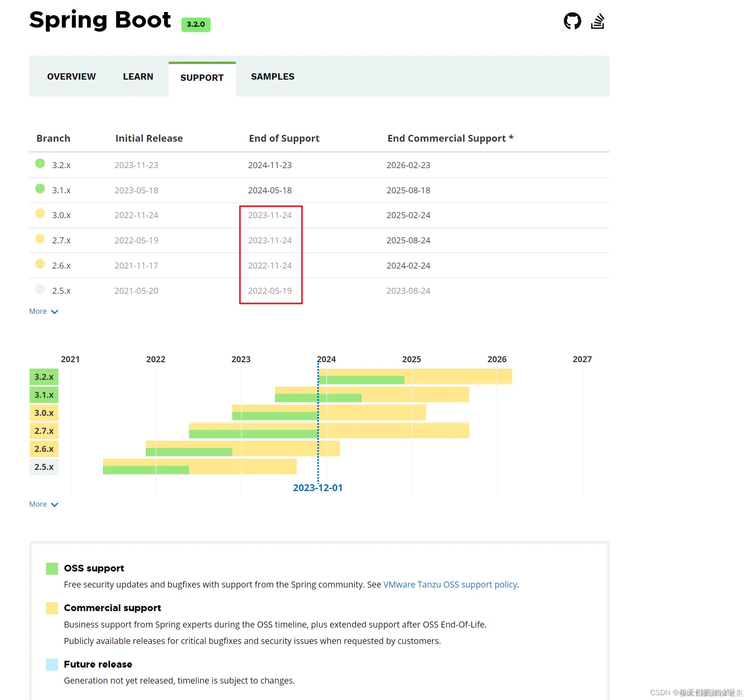Click the green status dot for 3.1.x

pos(40,189)
